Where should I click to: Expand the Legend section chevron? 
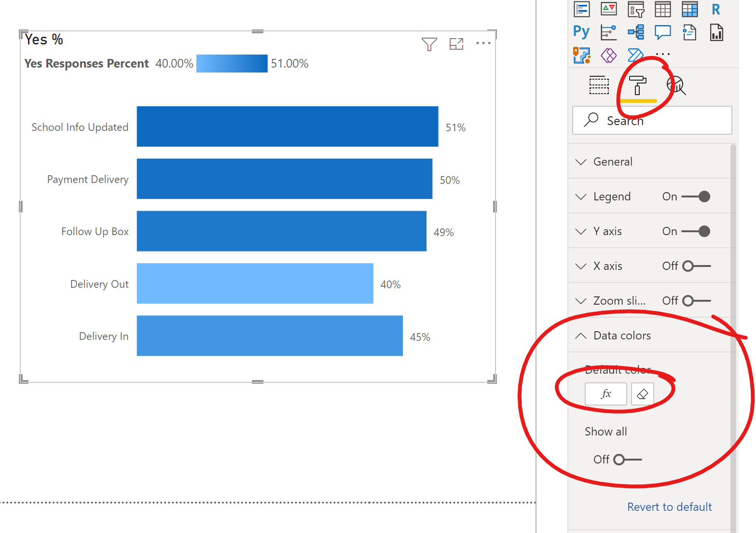coord(581,196)
